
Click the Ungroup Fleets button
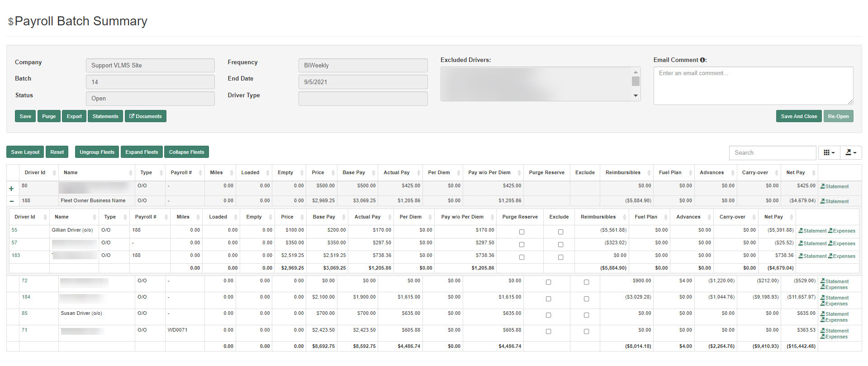[x=97, y=152]
